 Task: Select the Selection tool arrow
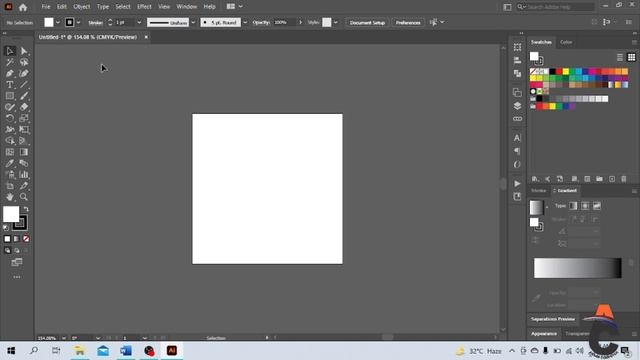click(x=10, y=51)
